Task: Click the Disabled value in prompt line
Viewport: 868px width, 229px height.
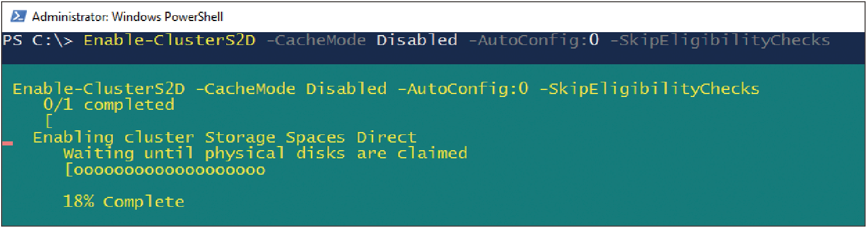Action: 417,40
